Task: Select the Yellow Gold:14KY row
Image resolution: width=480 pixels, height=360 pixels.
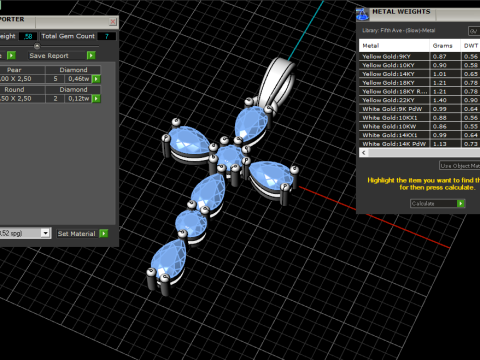Action: [x=419, y=74]
